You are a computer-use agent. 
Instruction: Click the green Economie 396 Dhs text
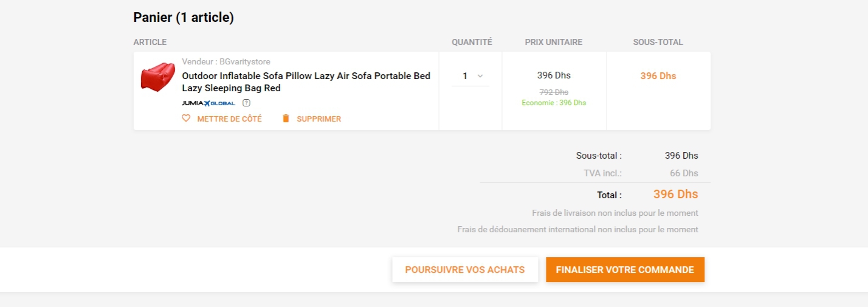(x=554, y=103)
